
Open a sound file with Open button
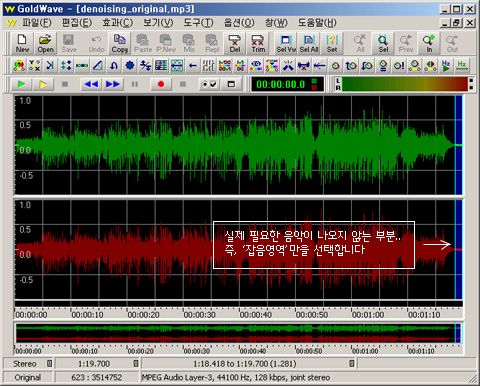click(x=45, y=43)
